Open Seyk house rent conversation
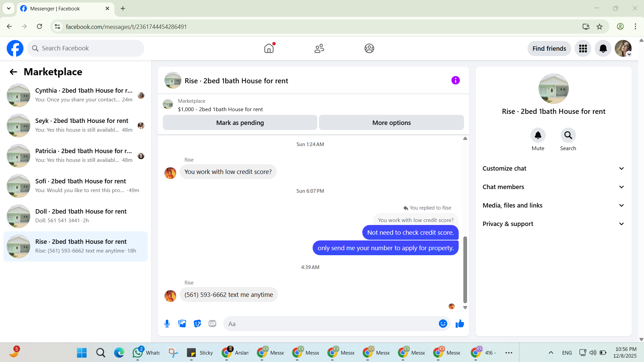 click(x=76, y=126)
